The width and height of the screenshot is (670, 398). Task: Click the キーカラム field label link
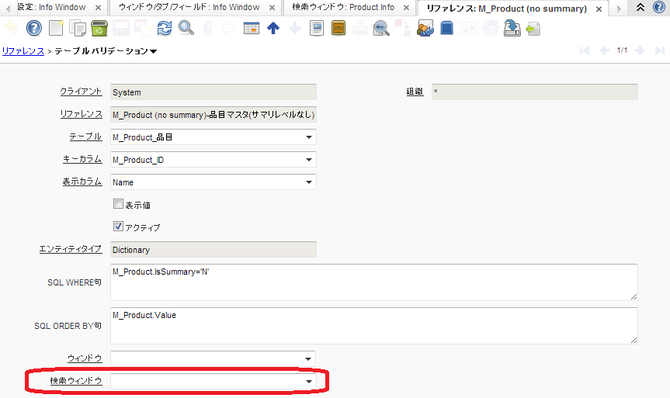pyautogui.click(x=82, y=159)
